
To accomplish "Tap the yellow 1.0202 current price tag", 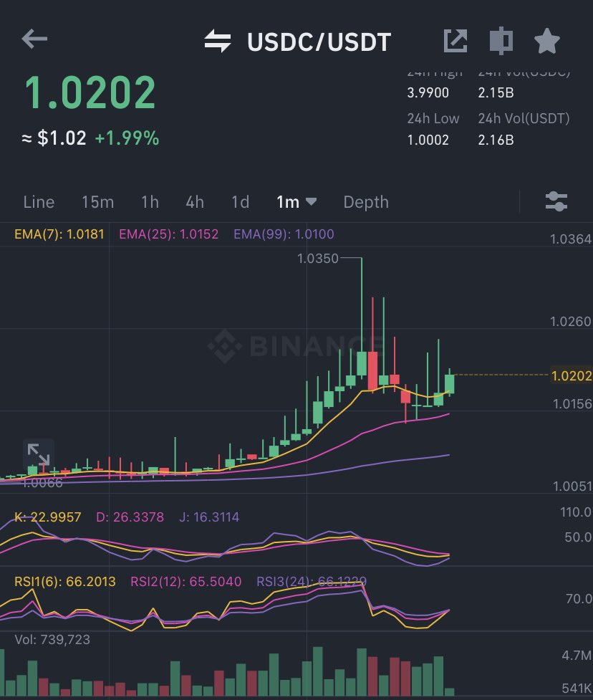I will pos(572,376).
